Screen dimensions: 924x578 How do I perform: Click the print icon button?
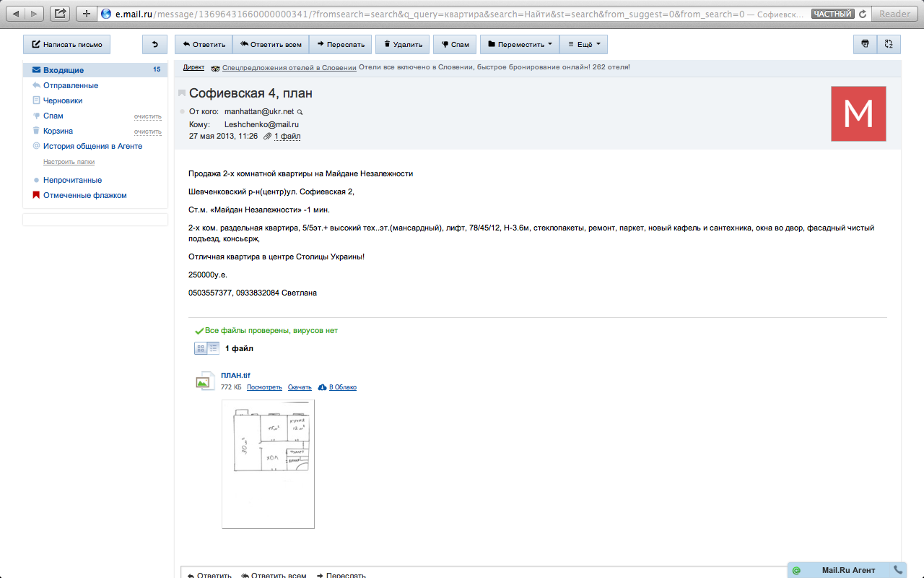pos(865,44)
